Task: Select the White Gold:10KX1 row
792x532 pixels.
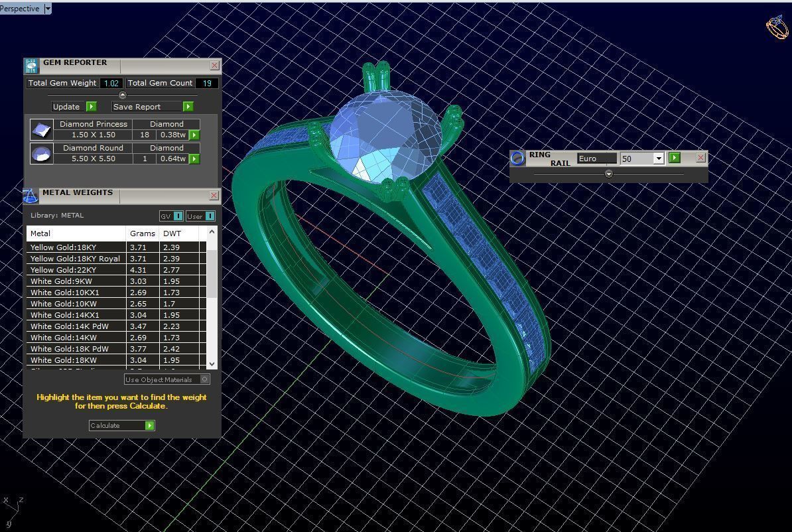Action: 116,292
